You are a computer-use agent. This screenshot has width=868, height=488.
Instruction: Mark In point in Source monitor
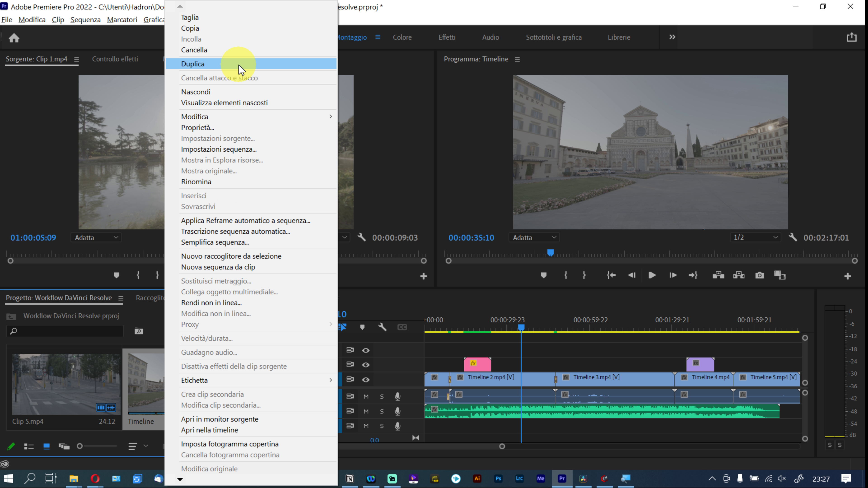click(138, 275)
